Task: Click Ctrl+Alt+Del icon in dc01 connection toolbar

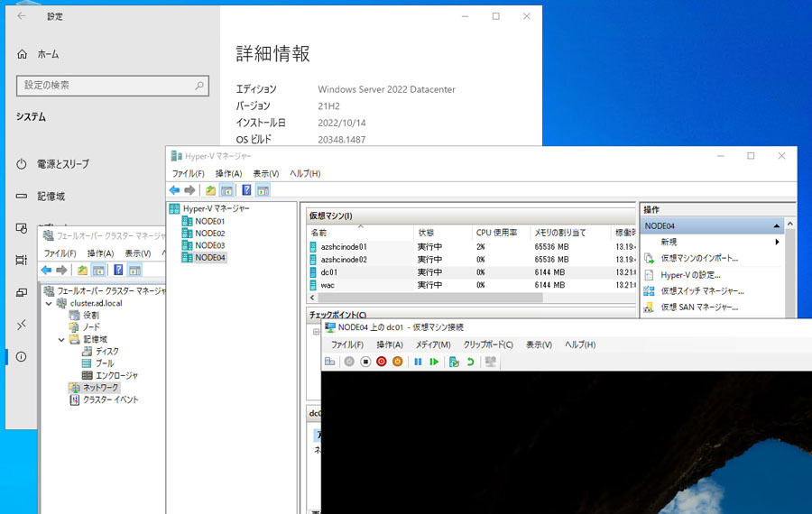Action: [330, 362]
